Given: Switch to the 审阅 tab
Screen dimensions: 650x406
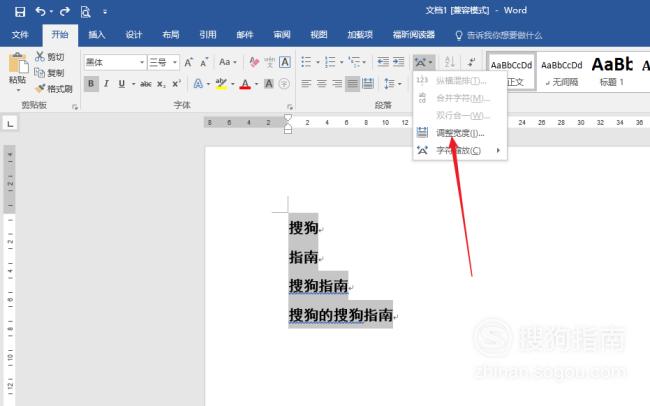Looking at the screenshot, I should (x=282, y=35).
